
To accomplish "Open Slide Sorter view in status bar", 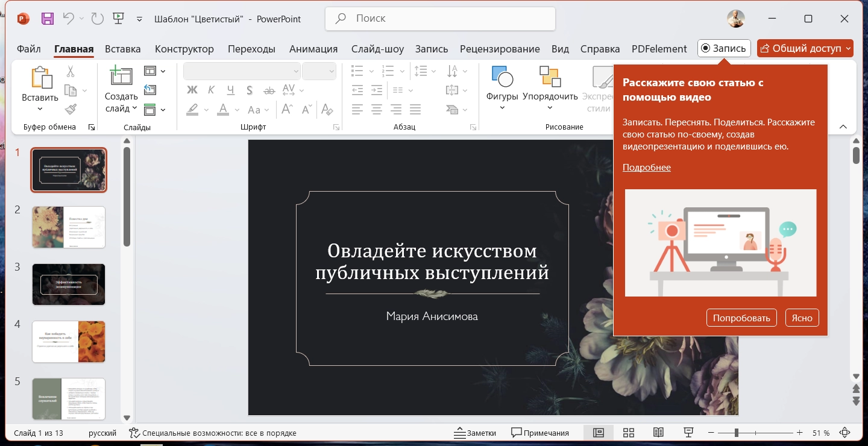I will click(628, 433).
